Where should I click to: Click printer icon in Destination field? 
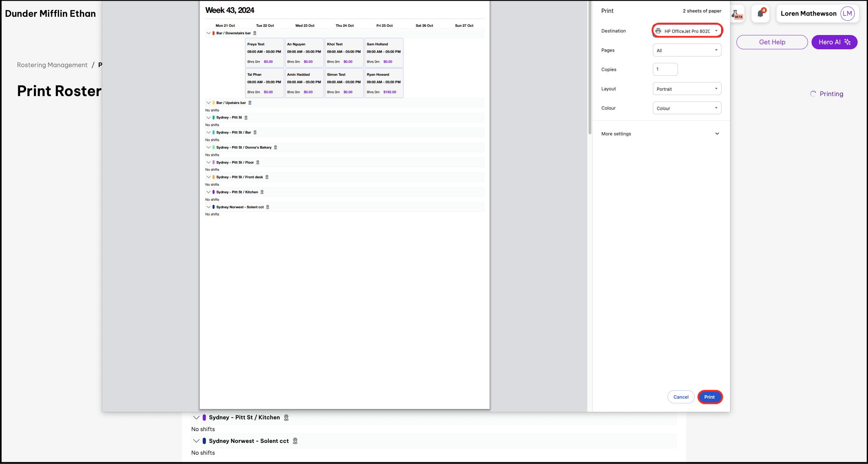point(658,31)
